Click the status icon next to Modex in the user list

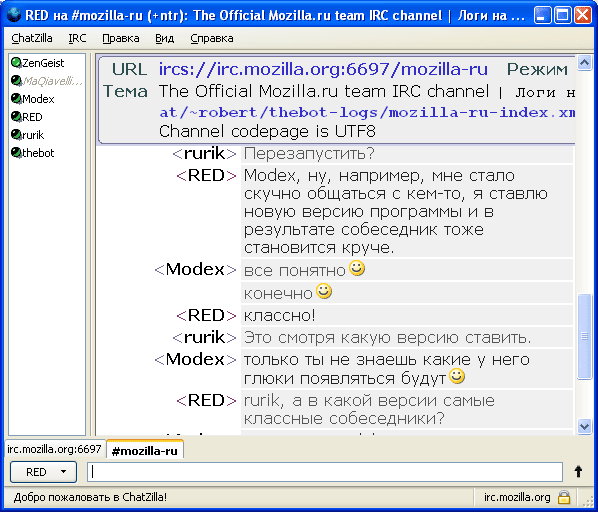point(16,99)
